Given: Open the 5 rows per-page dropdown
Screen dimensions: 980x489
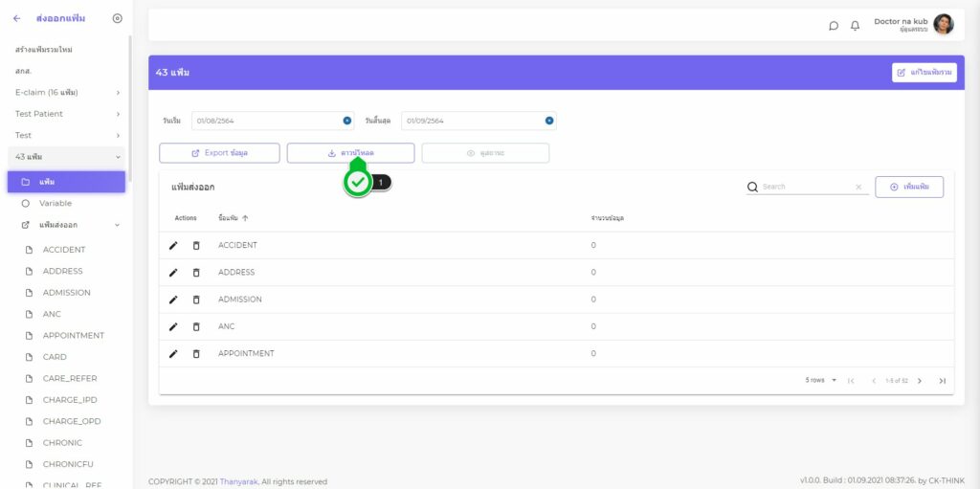Looking at the screenshot, I should pyautogui.click(x=820, y=381).
